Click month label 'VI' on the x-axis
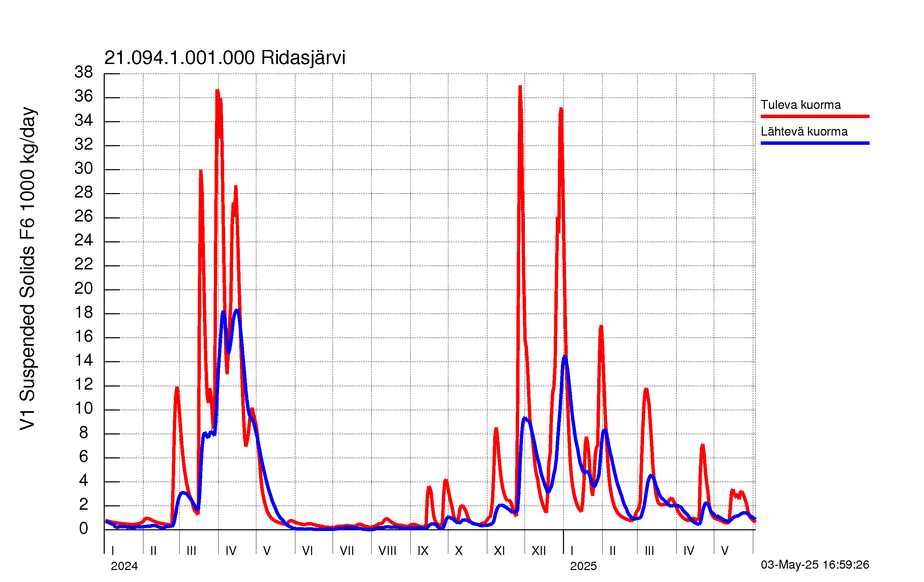Image resolution: width=924 pixels, height=582 pixels. coord(307,551)
